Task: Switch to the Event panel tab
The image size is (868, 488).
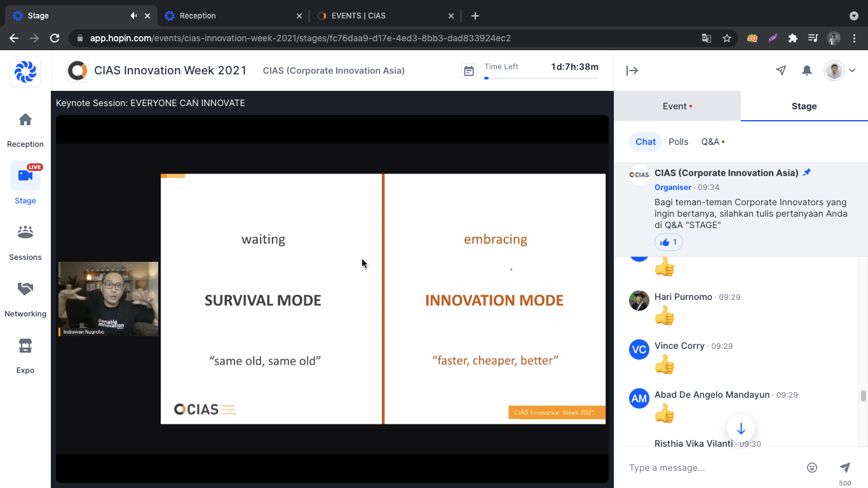Action: (677, 106)
